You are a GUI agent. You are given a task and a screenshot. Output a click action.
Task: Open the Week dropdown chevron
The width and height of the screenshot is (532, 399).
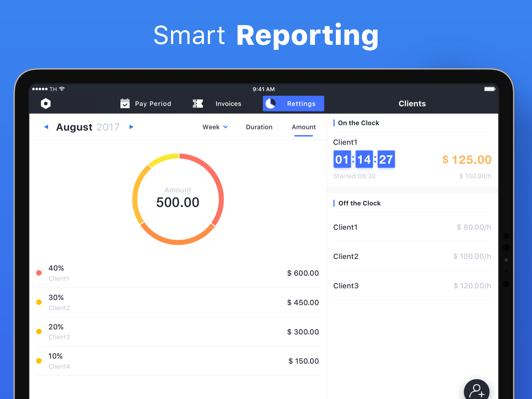225,127
